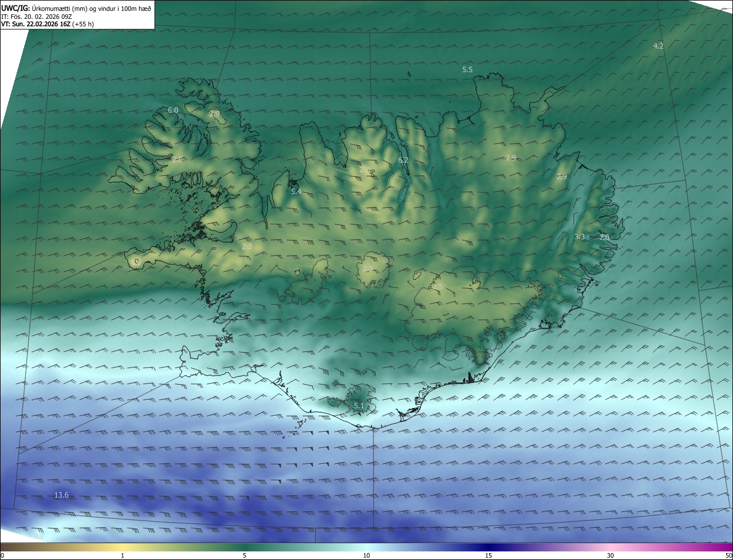This screenshot has height=560, width=733.
Task: Click the 6.2 value in the northern fjord
Action: tap(403, 160)
